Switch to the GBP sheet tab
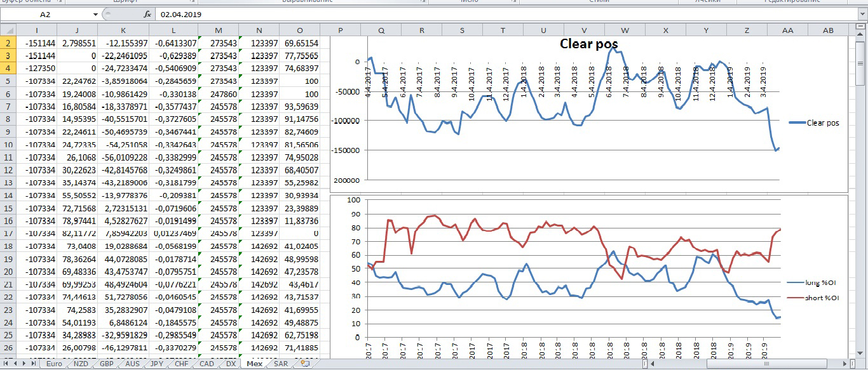This screenshot has height=370, width=868. 107,364
